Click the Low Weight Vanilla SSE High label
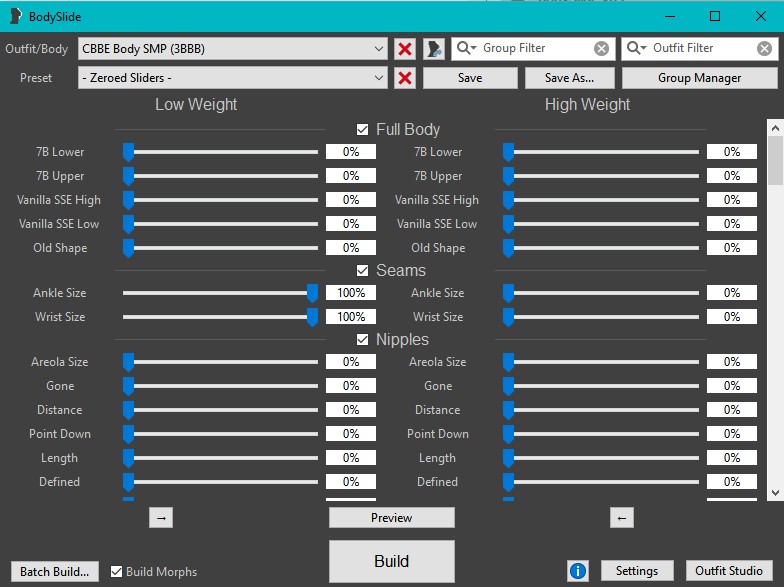The width and height of the screenshot is (784, 587). [x=59, y=200]
